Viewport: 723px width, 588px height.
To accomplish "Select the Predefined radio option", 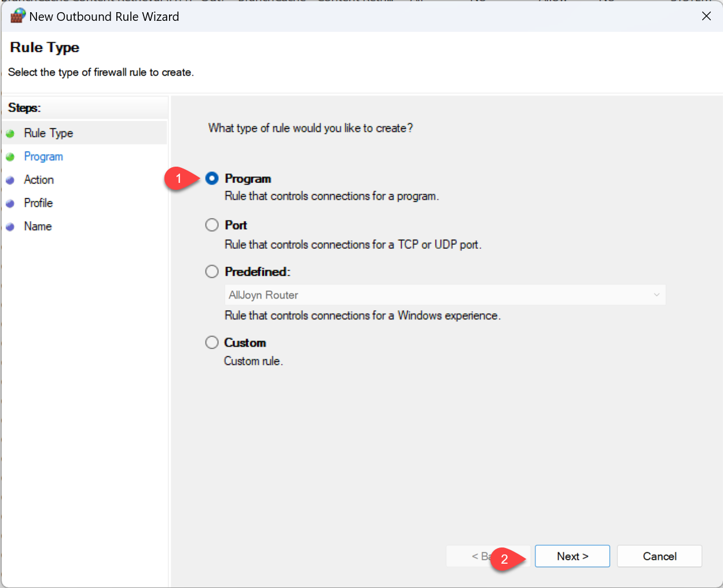I will pyautogui.click(x=212, y=271).
